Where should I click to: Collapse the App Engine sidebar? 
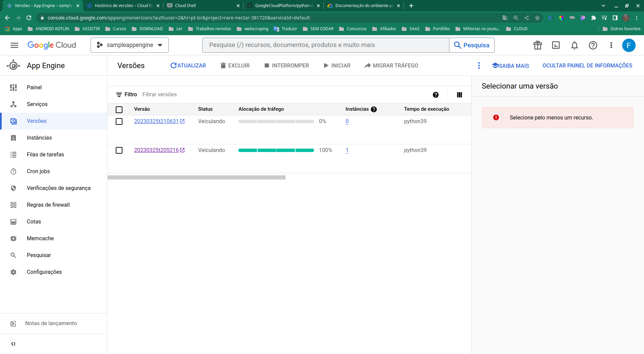[13, 344]
